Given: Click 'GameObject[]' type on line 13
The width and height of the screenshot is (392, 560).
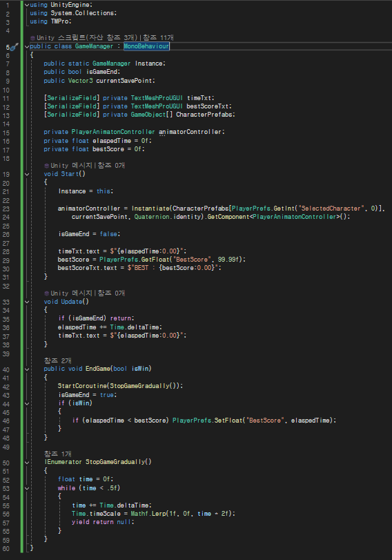Looking at the screenshot, I should tap(152, 115).
